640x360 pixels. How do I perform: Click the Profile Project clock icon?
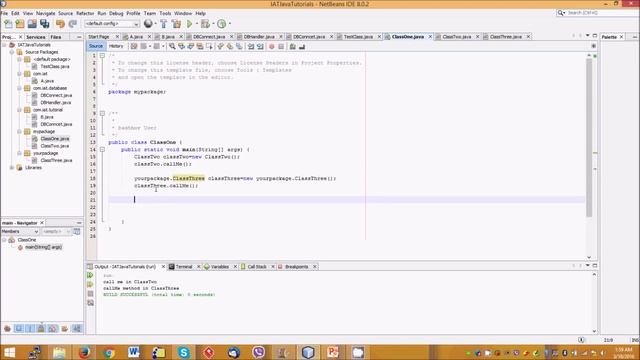[222, 24]
